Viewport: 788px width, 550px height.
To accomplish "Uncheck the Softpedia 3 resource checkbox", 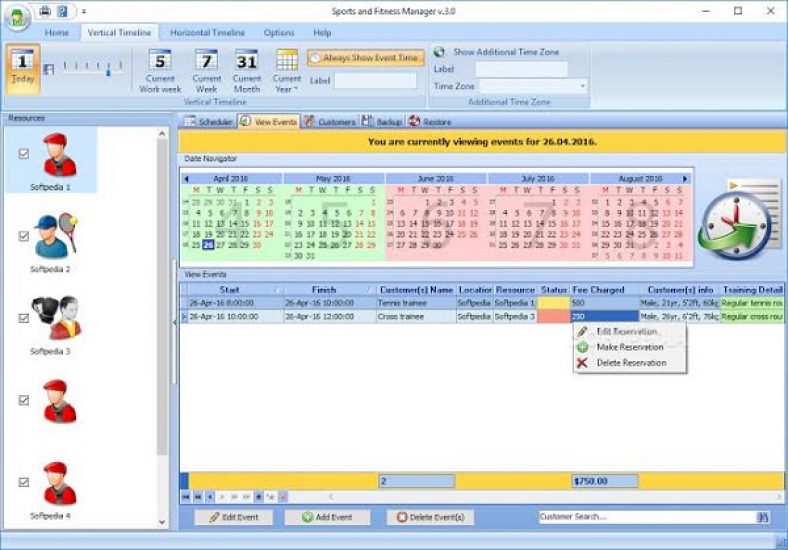I will click(x=24, y=318).
